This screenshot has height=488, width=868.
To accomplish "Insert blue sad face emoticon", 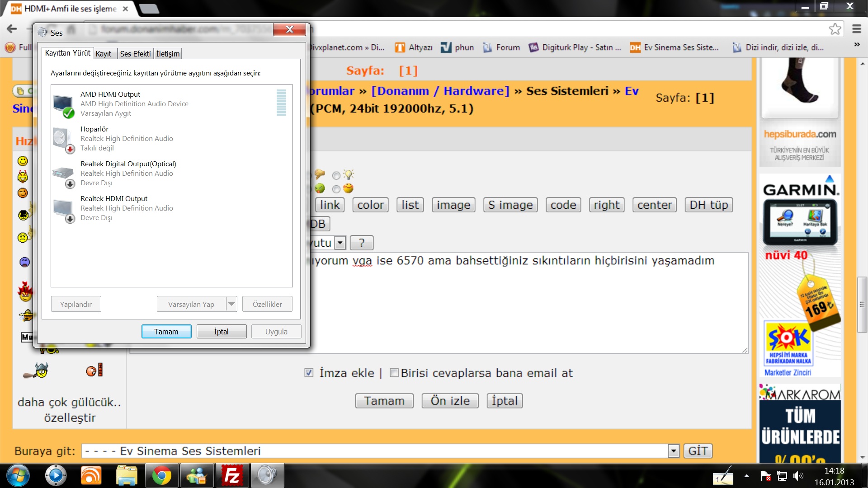I will [x=24, y=262].
